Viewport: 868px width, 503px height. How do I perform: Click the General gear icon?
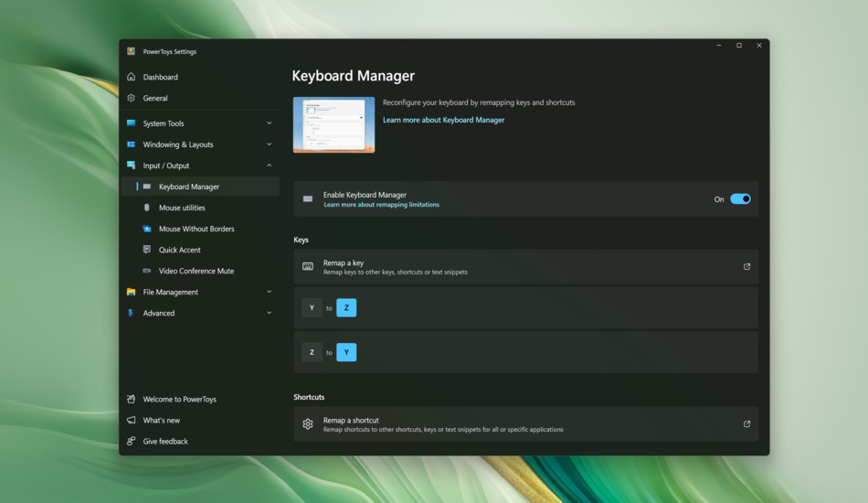(x=132, y=98)
